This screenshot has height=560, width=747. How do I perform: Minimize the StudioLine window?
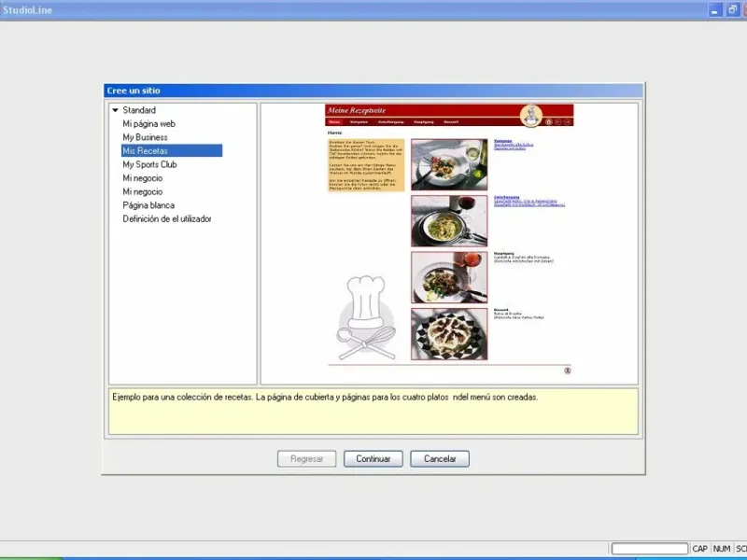(x=714, y=10)
